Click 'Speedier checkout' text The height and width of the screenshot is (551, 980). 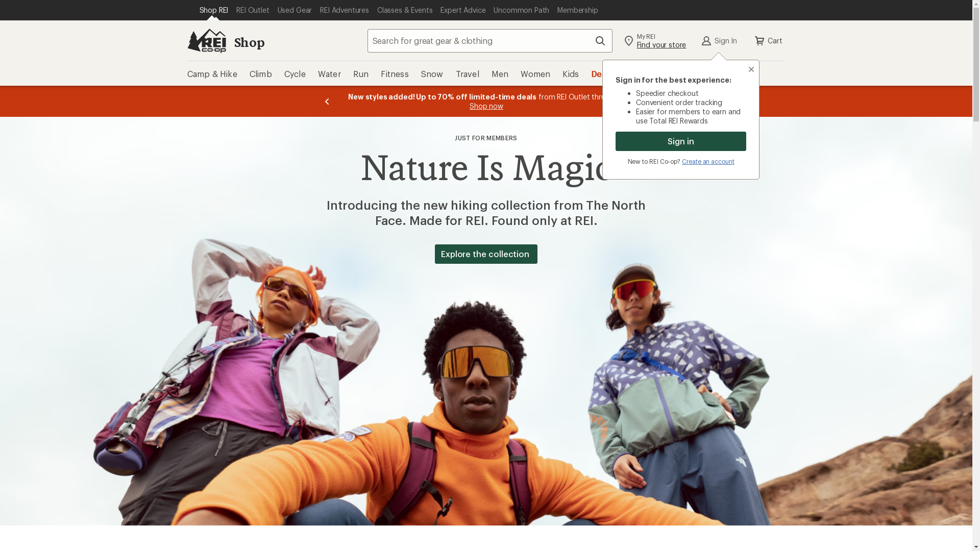tap(667, 93)
